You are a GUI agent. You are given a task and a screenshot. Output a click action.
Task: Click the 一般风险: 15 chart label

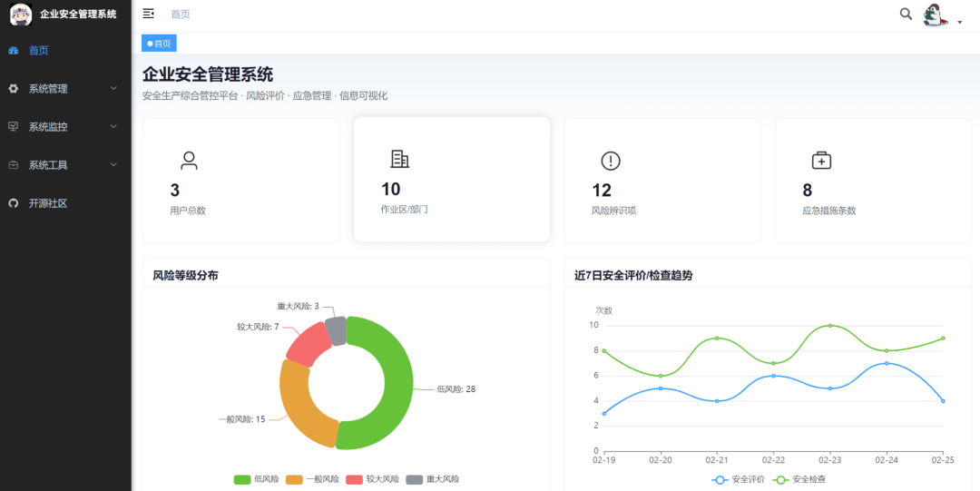click(242, 419)
